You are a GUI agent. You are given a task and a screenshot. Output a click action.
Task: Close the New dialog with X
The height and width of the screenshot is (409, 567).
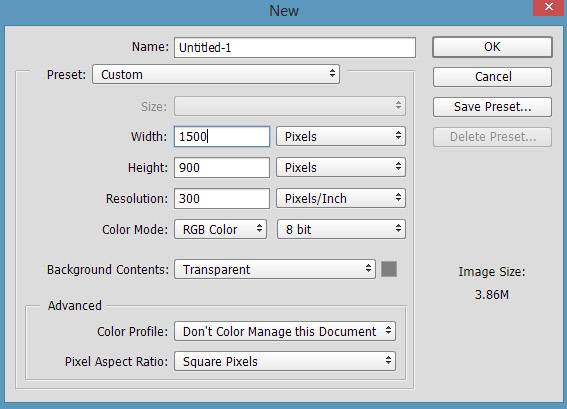[549, 7]
